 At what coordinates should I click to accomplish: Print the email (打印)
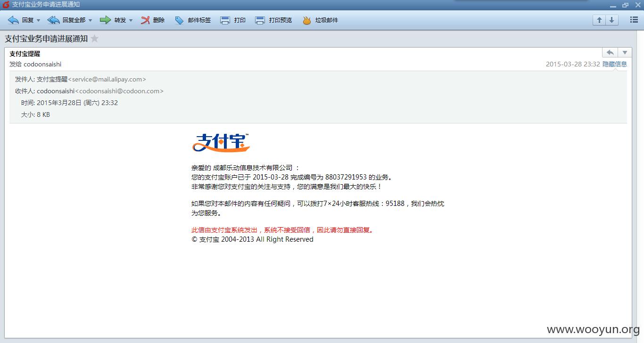(x=233, y=20)
